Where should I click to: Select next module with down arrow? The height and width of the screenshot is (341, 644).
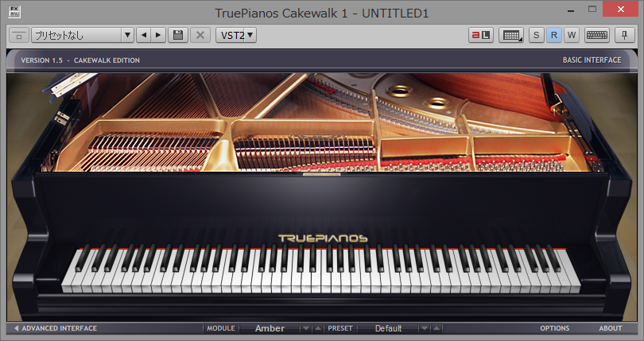(x=305, y=328)
